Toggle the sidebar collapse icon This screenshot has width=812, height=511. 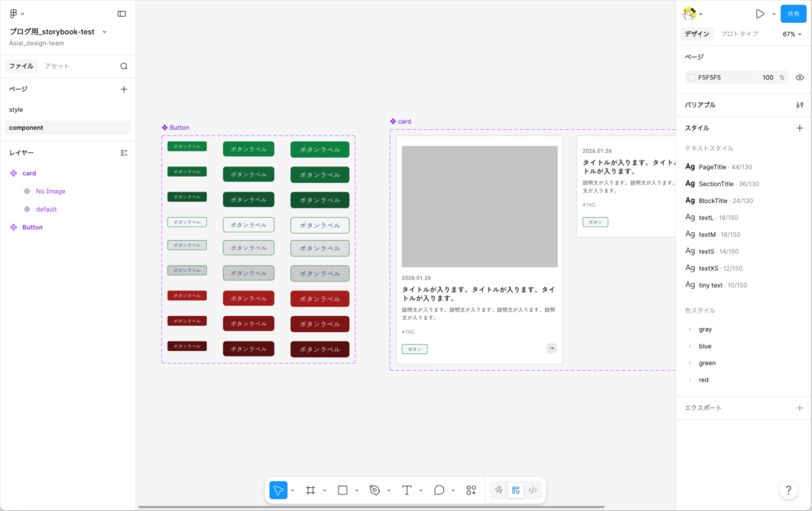tap(121, 14)
